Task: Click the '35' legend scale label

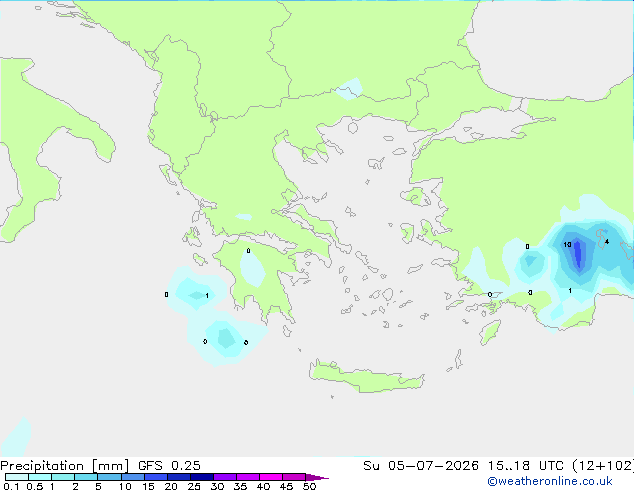Action: pyautogui.click(x=240, y=486)
